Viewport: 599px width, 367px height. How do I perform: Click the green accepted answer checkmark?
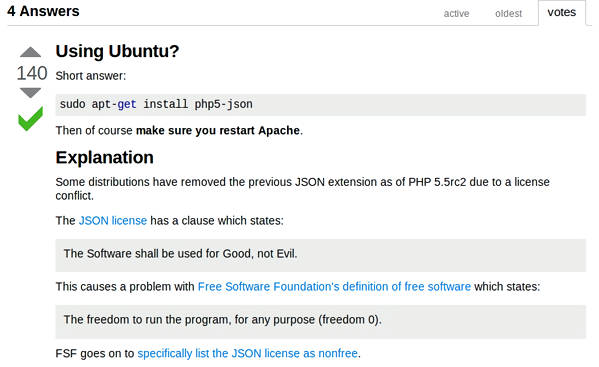coord(31,119)
